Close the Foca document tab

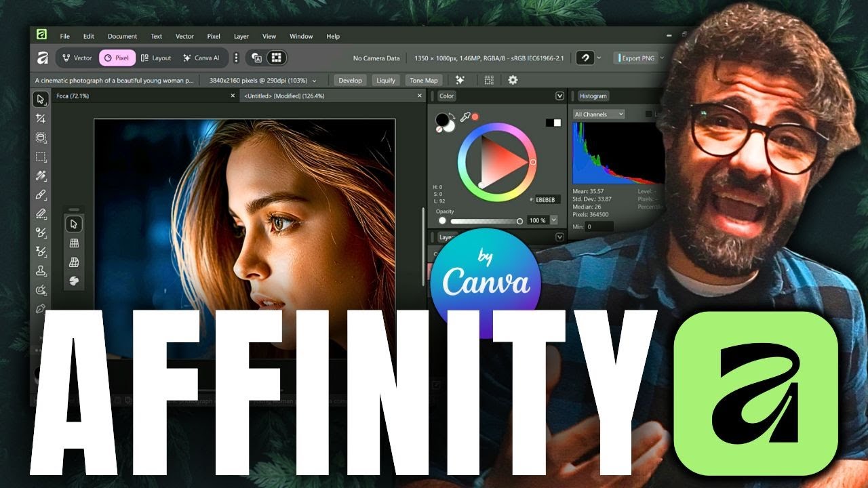[x=231, y=96]
